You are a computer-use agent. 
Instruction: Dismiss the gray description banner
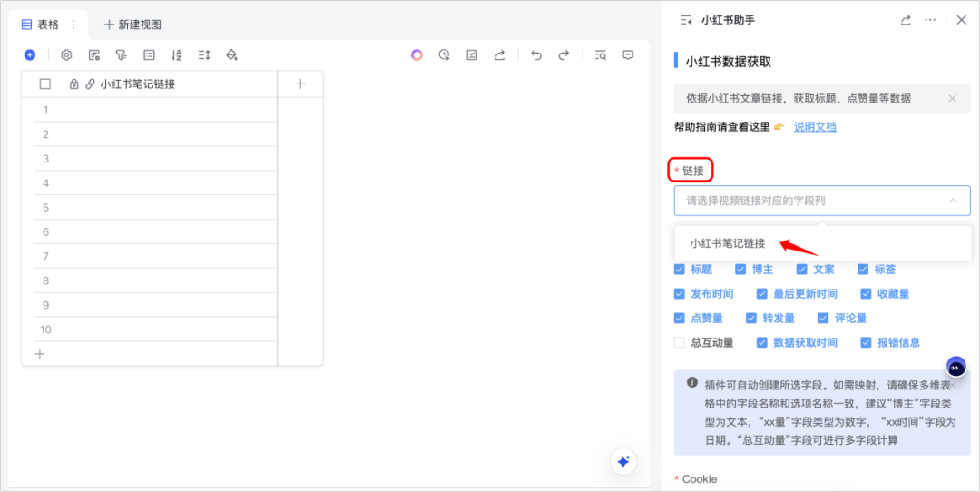(x=952, y=98)
